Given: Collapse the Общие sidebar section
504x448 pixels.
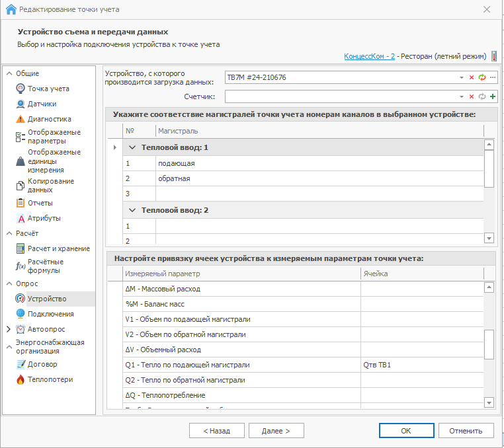Looking at the screenshot, I should pos(9,73).
